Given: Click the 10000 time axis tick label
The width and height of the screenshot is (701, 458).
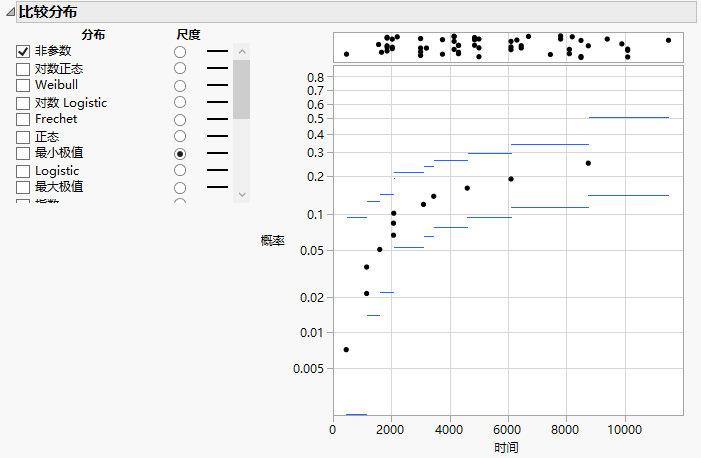Looking at the screenshot, I should pyautogui.click(x=624, y=430).
